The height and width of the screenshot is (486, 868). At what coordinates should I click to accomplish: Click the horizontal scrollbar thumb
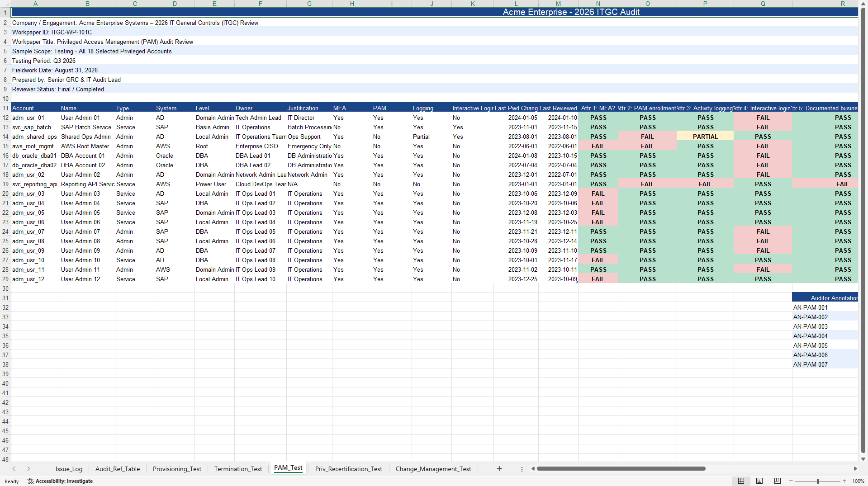[621, 469]
